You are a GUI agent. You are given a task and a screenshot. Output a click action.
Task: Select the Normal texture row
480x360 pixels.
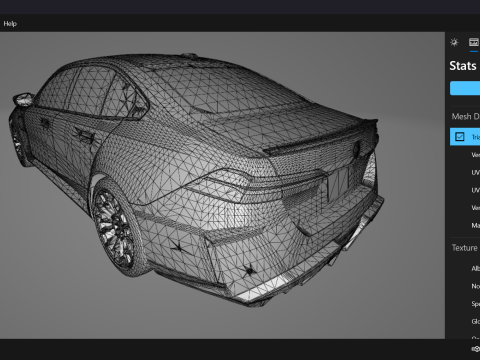tap(465, 286)
